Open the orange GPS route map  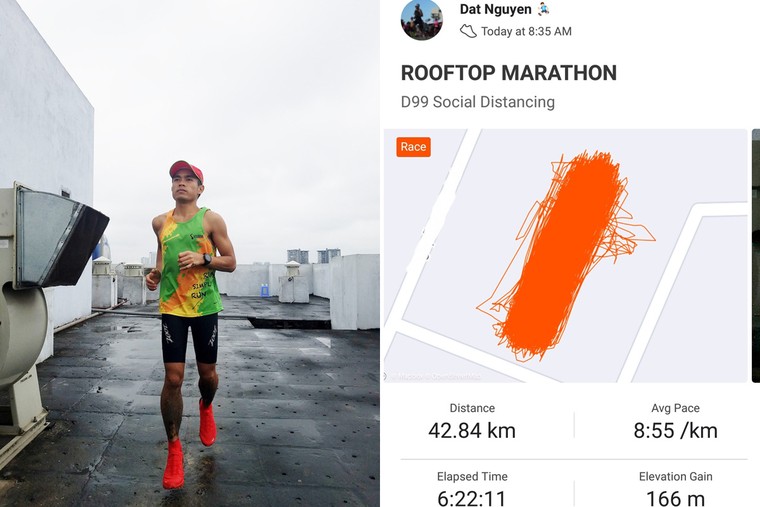(x=566, y=255)
